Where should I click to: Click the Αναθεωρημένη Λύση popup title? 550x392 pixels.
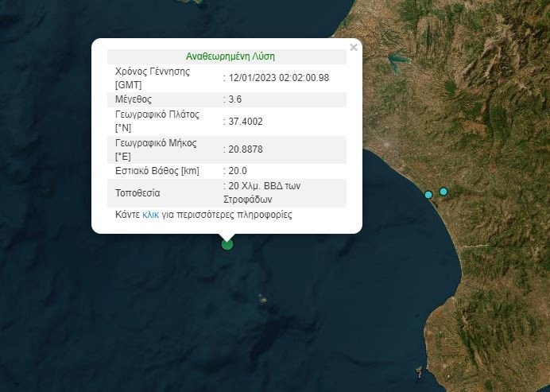coord(230,56)
